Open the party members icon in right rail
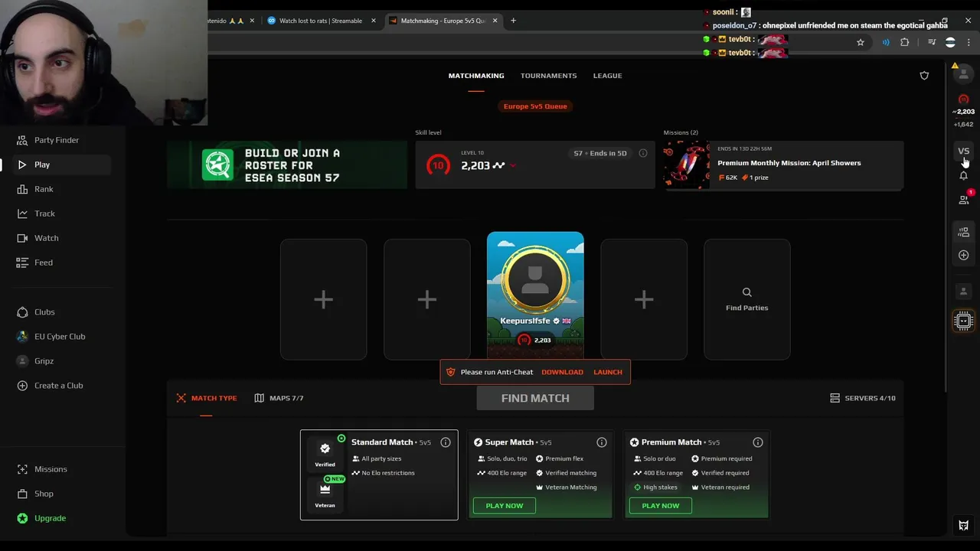Screen dimensions: 980x551 tap(964, 232)
